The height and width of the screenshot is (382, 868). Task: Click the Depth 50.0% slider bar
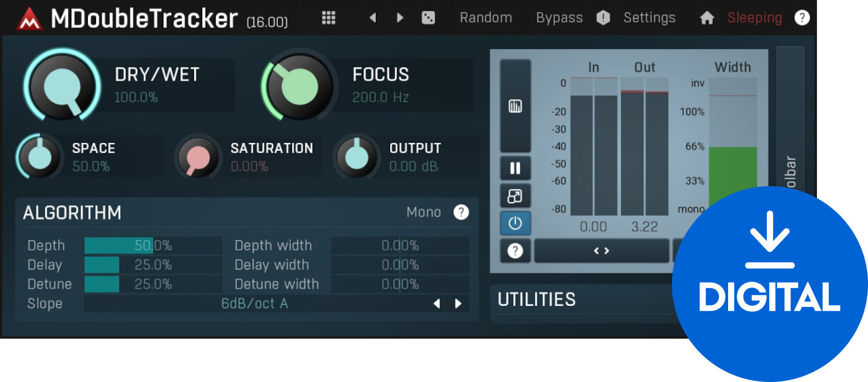153,245
